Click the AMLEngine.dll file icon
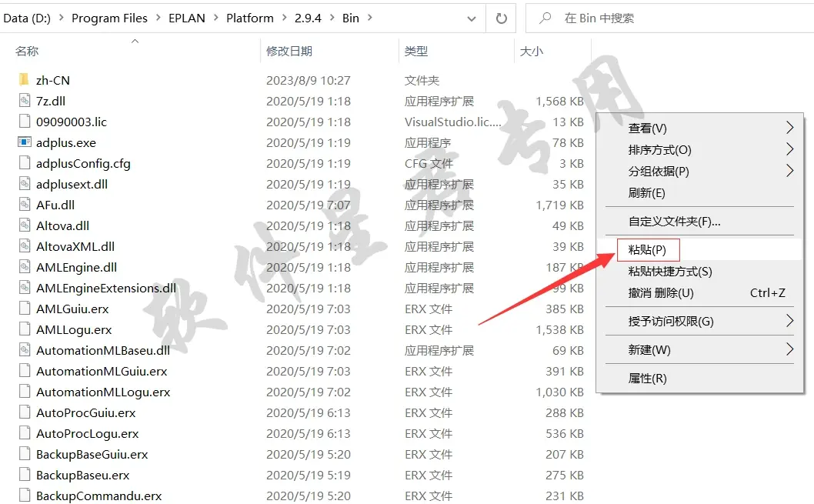The width and height of the screenshot is (814, 504). tap(24, 267)
